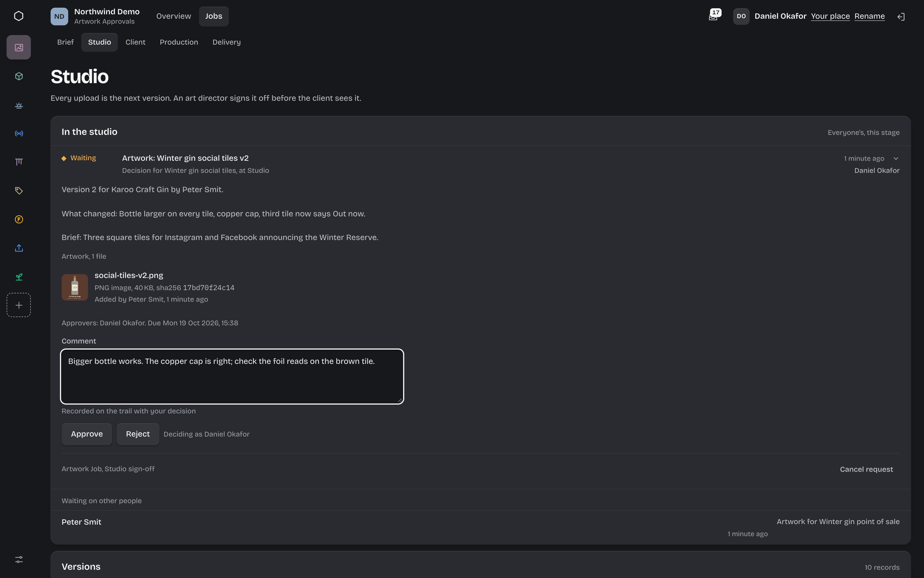Go to the Client stage tab
The image size is (924, 578).
pyautogui.click(x=135, y=42)
